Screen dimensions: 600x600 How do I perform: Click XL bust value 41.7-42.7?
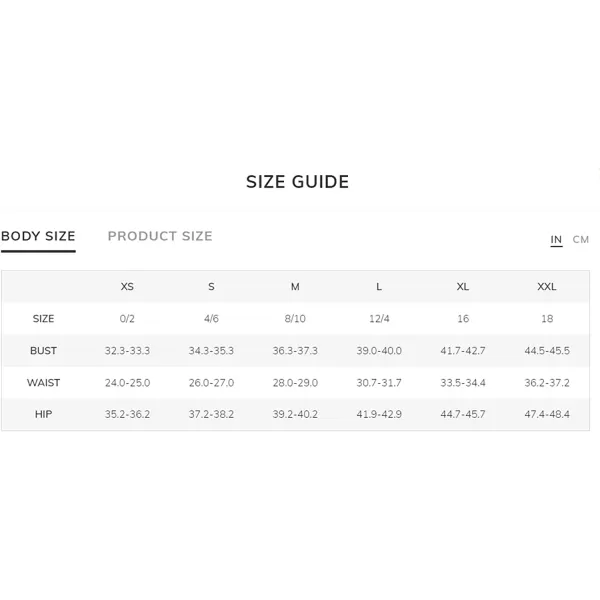coord(463,351)
